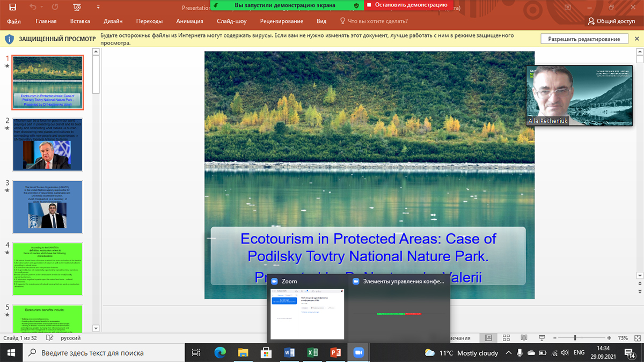This screenshot has width=644, height=362.
Task: Click the Разрешить редактирование button
Action: click(x=584, y=39)
